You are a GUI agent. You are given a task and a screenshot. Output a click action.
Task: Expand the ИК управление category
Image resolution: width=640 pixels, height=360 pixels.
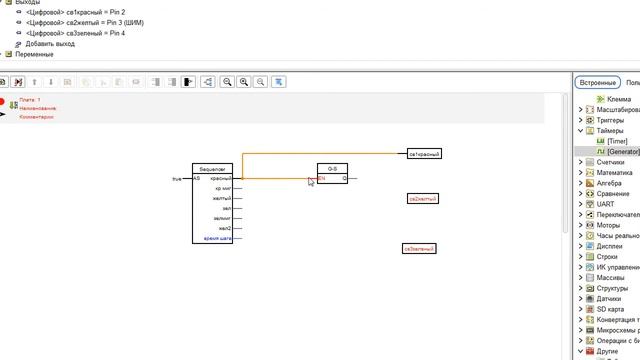tap(580, 267)
